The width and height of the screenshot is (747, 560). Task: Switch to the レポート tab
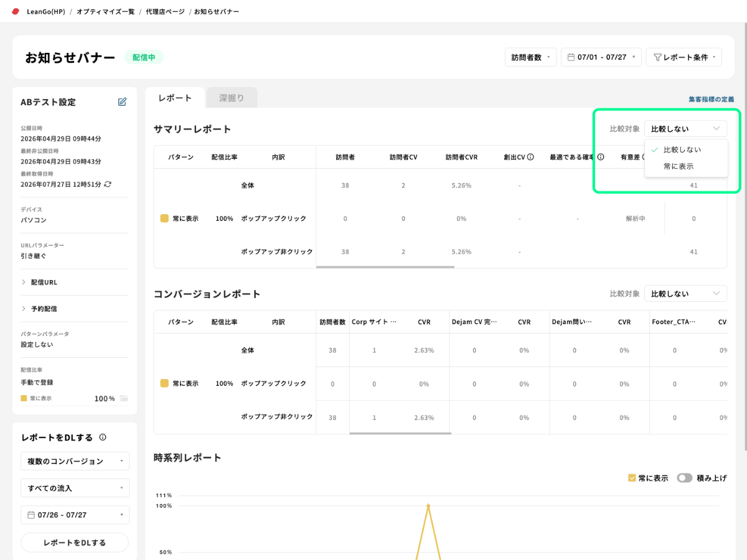click(175, 98)
